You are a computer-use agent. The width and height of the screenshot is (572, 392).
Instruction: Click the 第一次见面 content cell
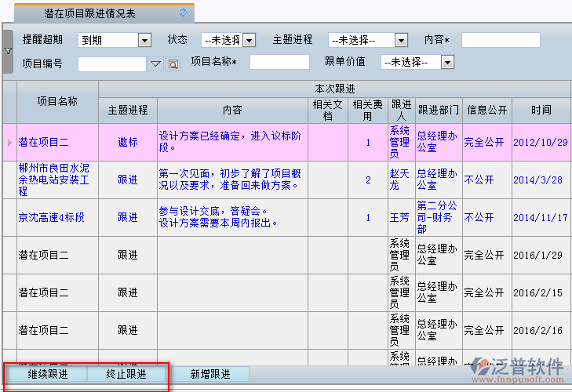[232, 180]
